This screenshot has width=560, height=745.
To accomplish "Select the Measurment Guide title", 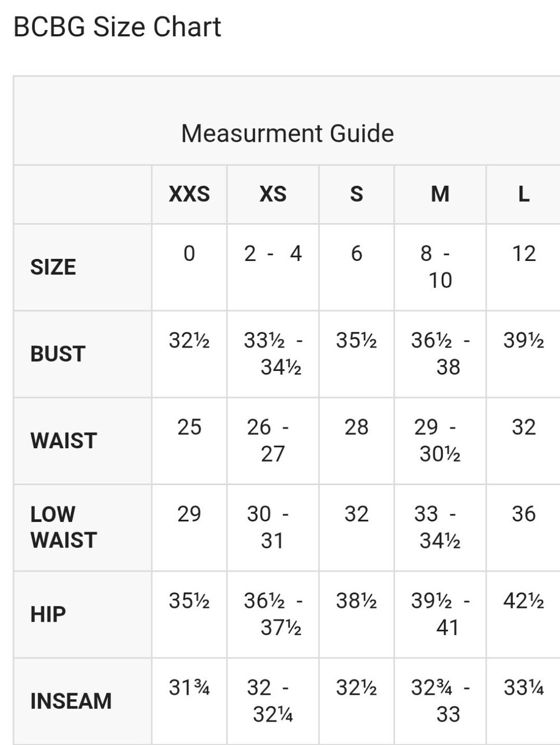I will pos(287,133).
